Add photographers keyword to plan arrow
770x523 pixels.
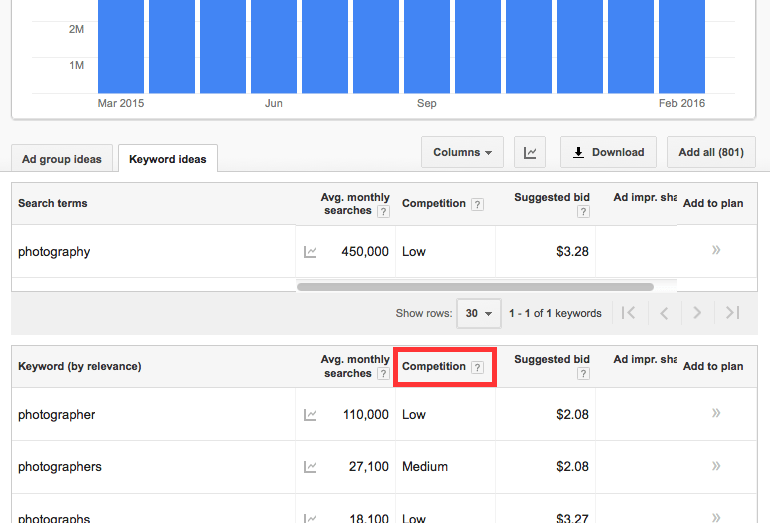pyautogui.click(x=716, y=466)
